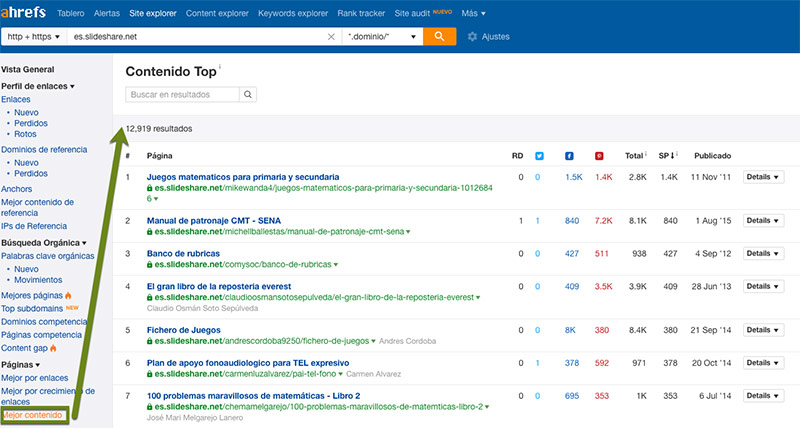
Task: Open Mejor contenido sidebar link
Action: (x=33, y=415)
